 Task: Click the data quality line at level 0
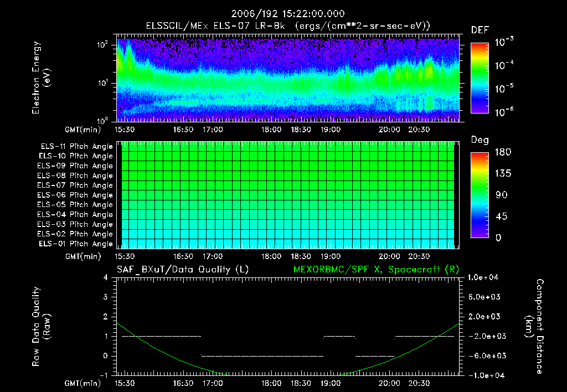pyautogui.click(x=262, y=356)
